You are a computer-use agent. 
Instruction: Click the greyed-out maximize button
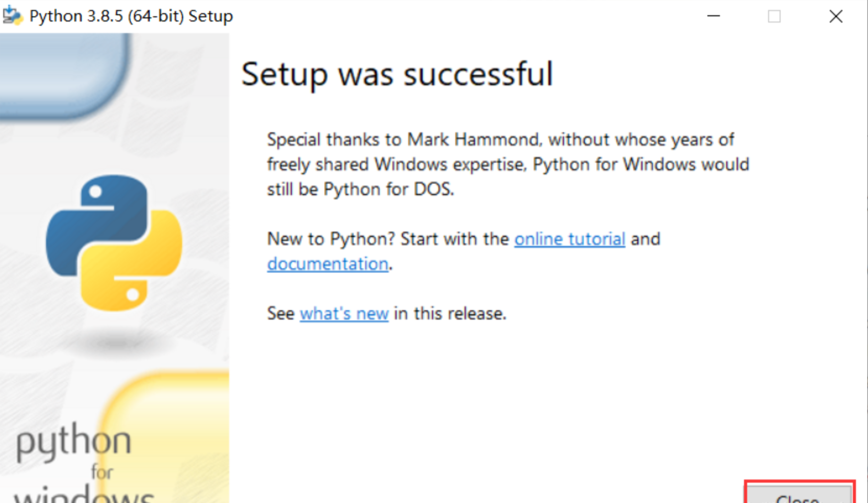tap(774, 16)
